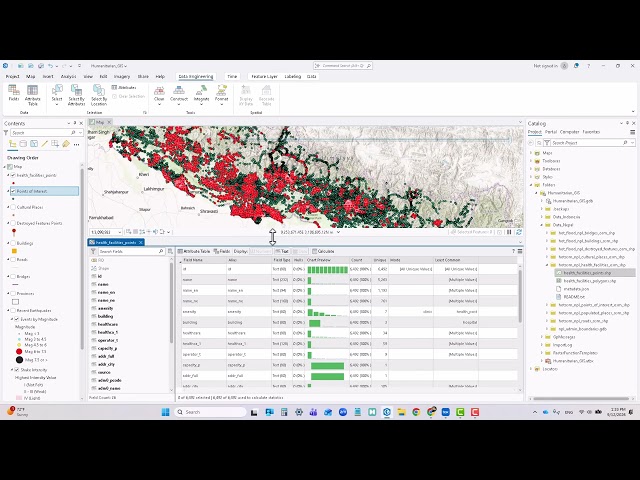Viewport: 640px width, 480px height.
Task: Open Attribute Table from data engineering toolbar
Action: tap(194, 251)
